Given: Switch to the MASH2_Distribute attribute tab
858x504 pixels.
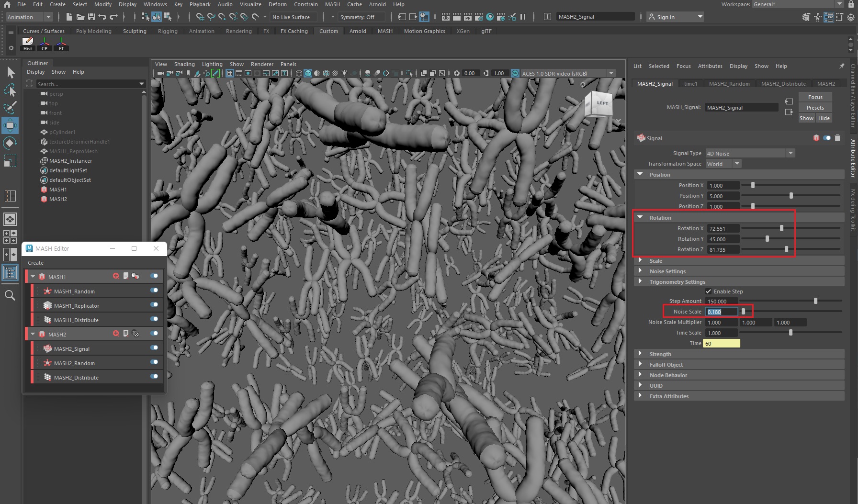Looking at the screenshot, I should [x=783, y=84].
